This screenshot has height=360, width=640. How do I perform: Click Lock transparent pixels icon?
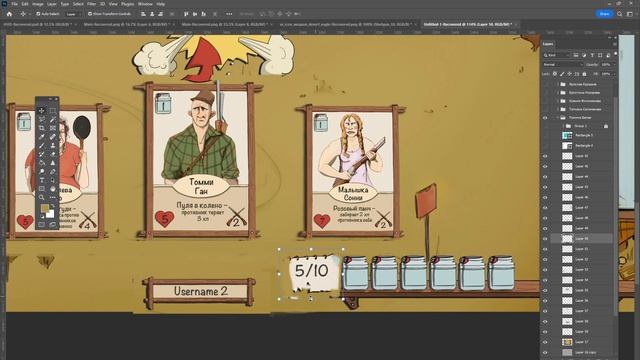pyautogui.click(x=555, y=74)
